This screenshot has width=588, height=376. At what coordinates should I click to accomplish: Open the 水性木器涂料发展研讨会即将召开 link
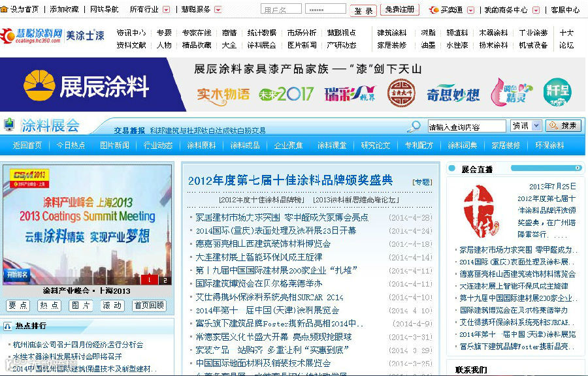[67, 356]
